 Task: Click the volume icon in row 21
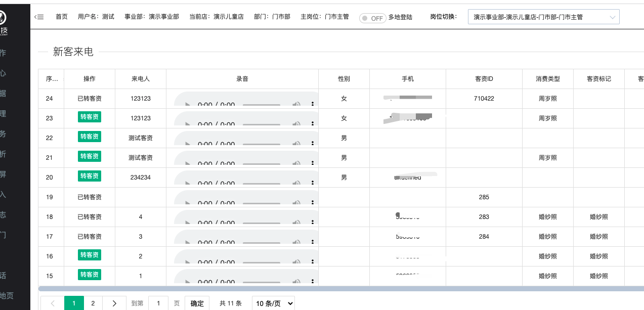pos(296,163)
